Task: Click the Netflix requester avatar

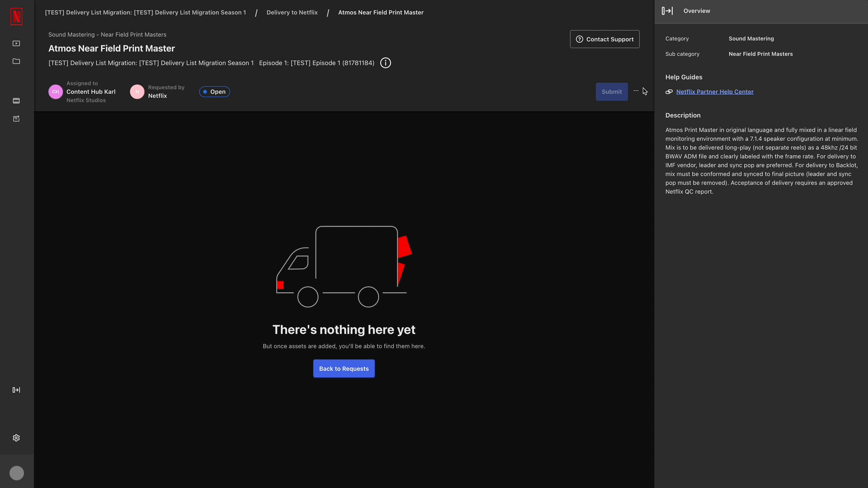Action: (x=137, y=92)
